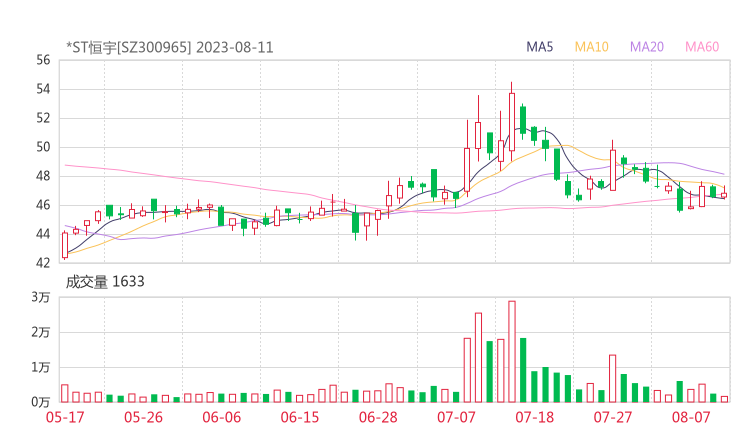Click the 06-15 date axis label
This screenshot has width=740, height=440.
pos(300,417)
